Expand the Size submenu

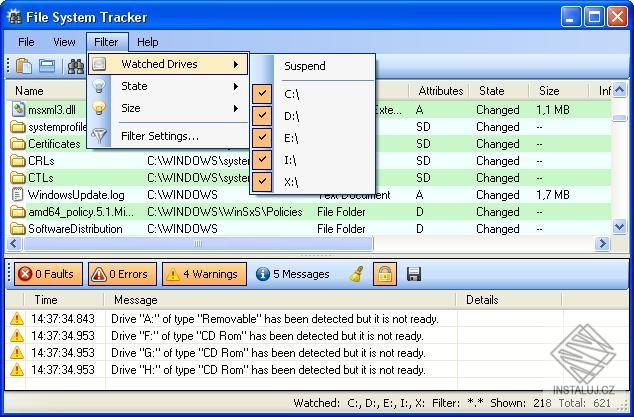click(x=168, y=108)
